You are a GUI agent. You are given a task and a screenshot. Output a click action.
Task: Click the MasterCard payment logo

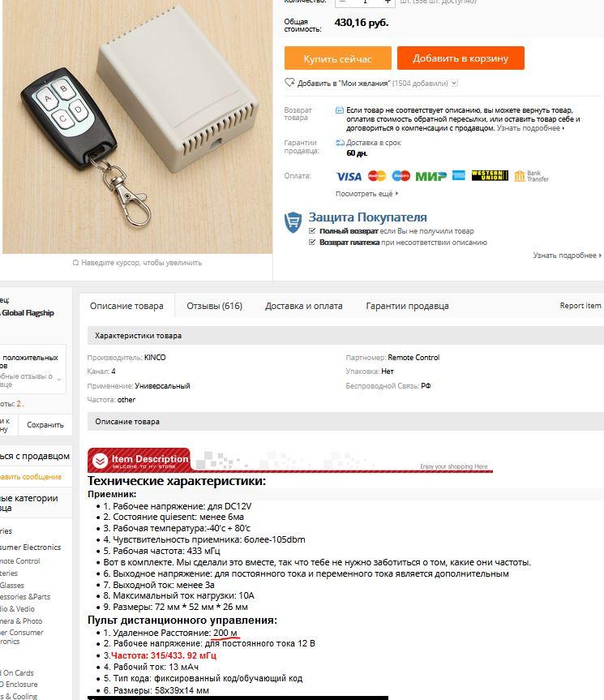point(377,176)
